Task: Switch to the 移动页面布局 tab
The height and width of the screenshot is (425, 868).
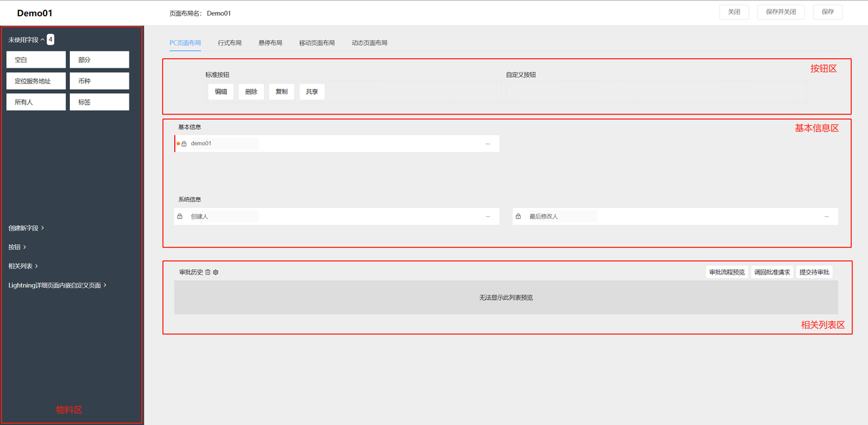Action: (317, 43)
